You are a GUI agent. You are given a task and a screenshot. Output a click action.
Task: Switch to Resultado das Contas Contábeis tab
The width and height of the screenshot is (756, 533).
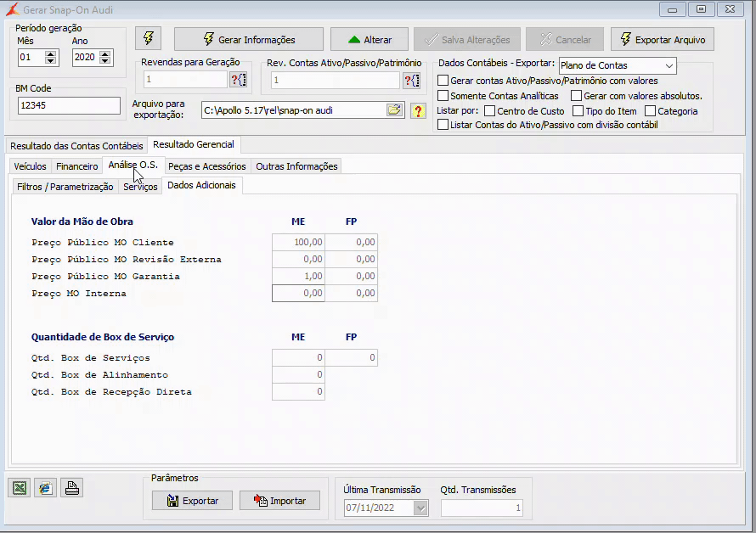(x=76, y=146)
